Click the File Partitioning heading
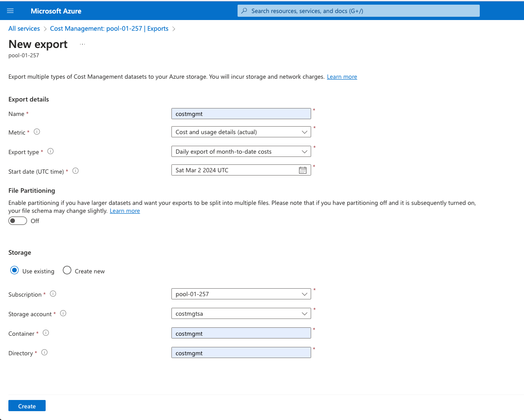This screenshot has height=420, width=524. pyautogui.click(x=32, y=190)
